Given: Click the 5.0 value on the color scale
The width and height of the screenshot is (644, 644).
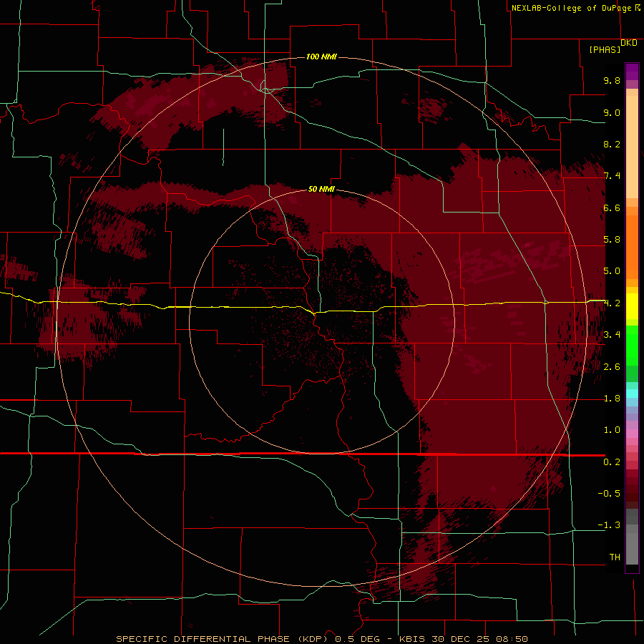Looking at the screenshot, I should [612, 271].
